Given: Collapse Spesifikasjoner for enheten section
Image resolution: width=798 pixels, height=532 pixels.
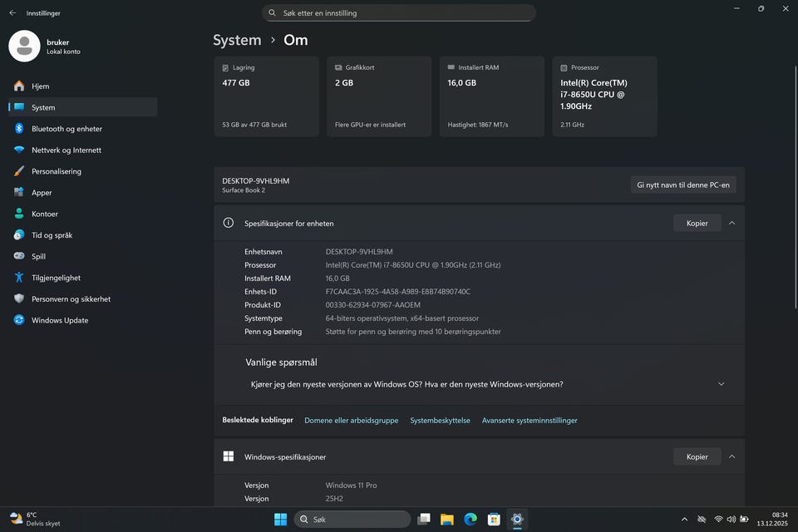Looking at the screenshot, I should (731, 224).
